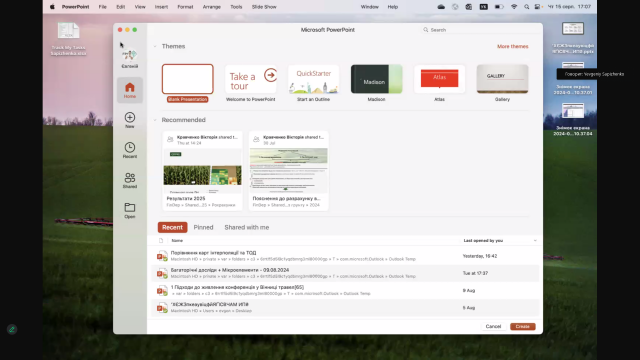Select the Blank Presentation theme thumbnail
This screenshot has height=360, width=640.
click(188, 79)
